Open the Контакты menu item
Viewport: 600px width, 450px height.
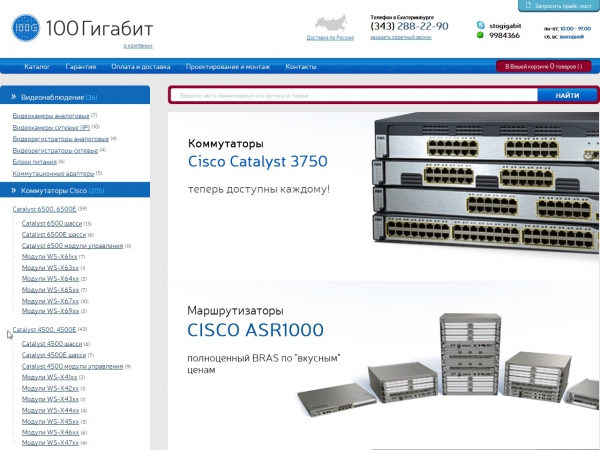(301, 66)
